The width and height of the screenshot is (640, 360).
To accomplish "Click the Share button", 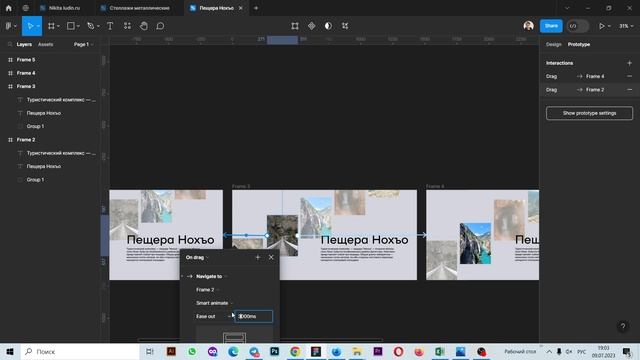I will click(551, 26).
